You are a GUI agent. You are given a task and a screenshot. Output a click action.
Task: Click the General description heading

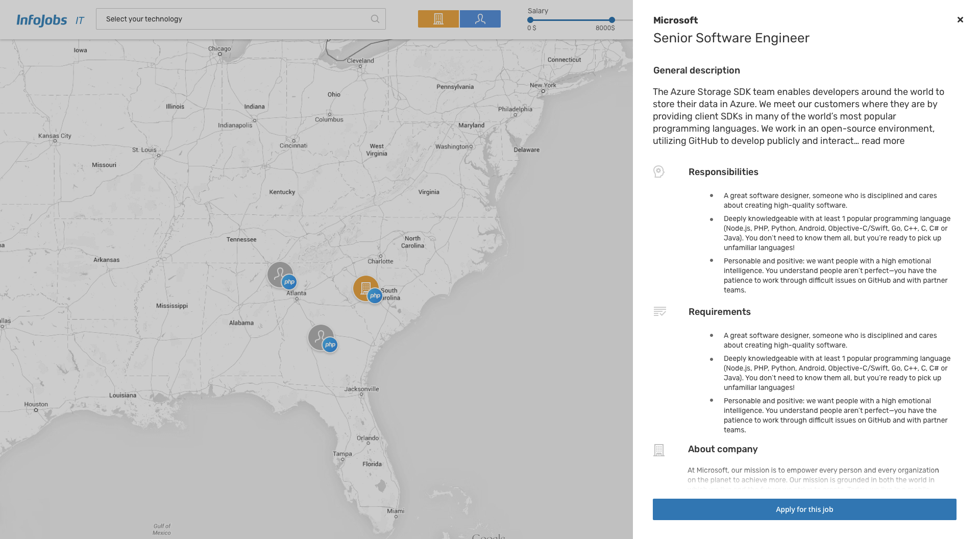point(697,70)
